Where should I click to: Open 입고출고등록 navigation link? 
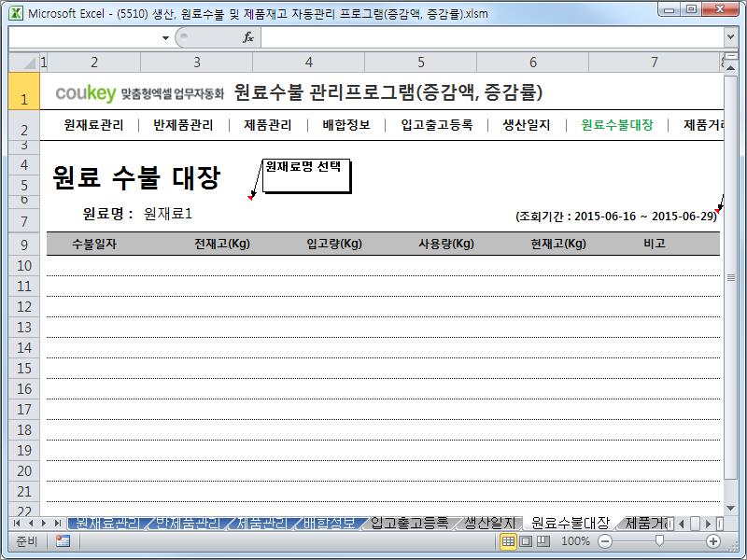click(x=436, y=125)
